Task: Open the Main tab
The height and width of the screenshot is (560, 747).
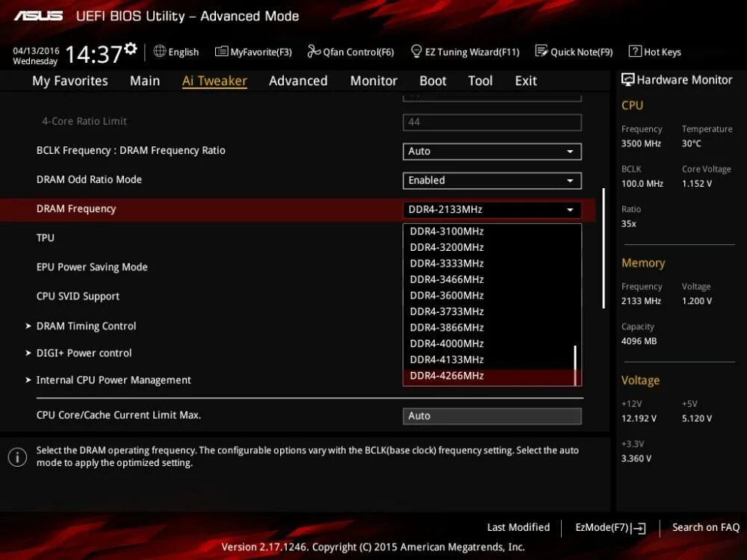Action: coord(145,81)
